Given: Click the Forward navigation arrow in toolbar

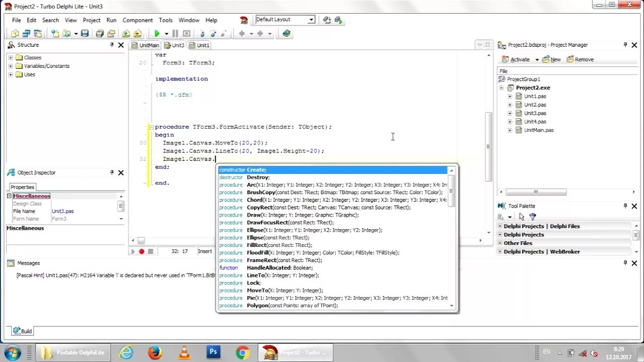Looking at the screenshot, I should point(260,34).
